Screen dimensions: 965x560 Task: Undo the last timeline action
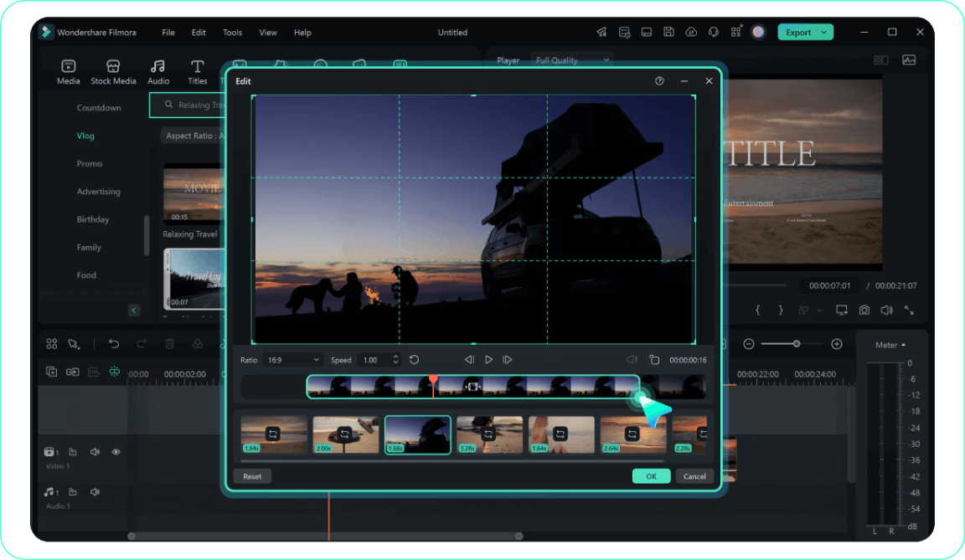114,344
